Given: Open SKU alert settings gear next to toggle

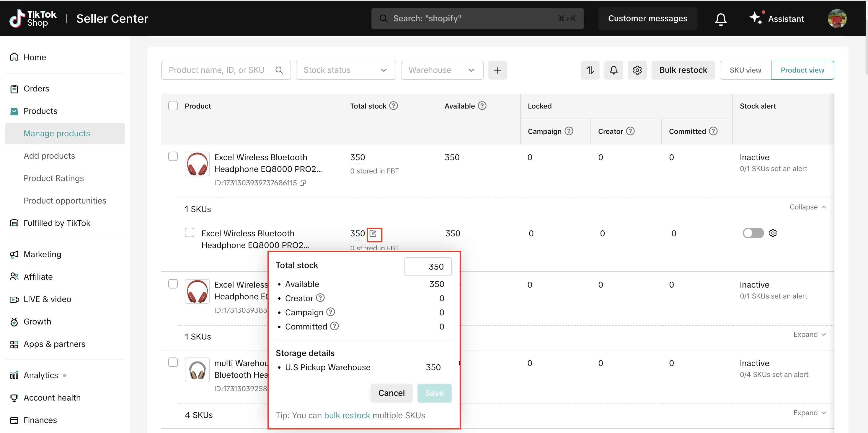Looking at the screenshot, I should pyautogui.click(x=773, y=233).
